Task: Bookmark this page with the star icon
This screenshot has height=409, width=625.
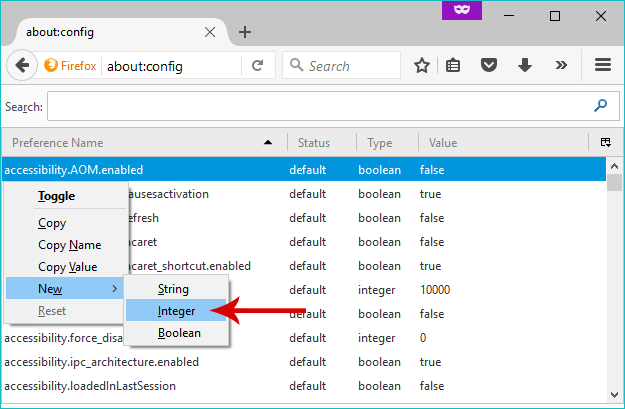Action: pyautogui.click(x=422, y=66)
